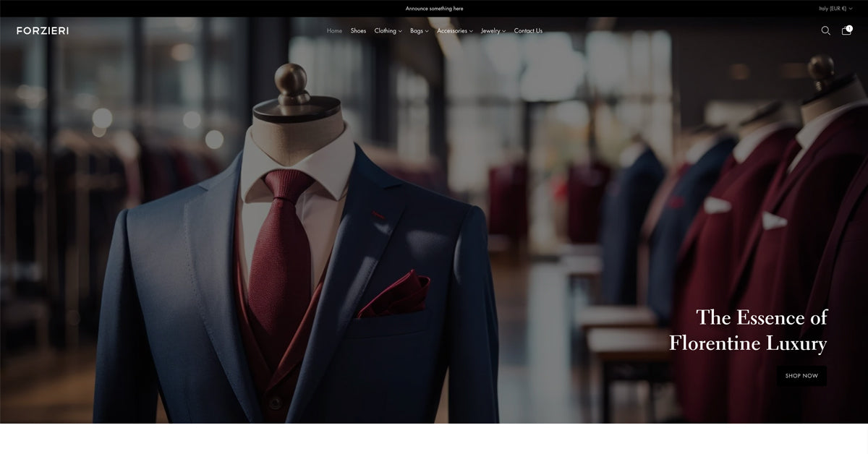Image resolution: width=868 pixels, height=454 pixels.
Task: Click the cart item count badge
Action: [850, 28]
